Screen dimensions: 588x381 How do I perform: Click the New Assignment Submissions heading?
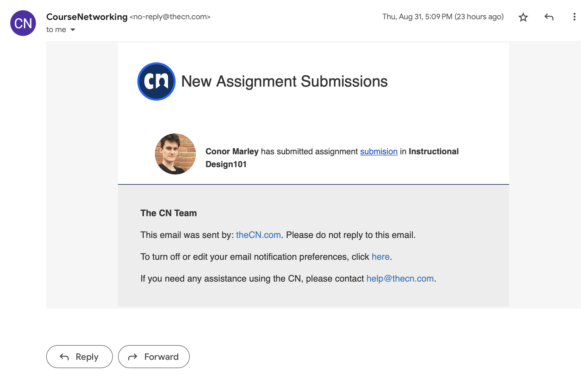[284, 81]
